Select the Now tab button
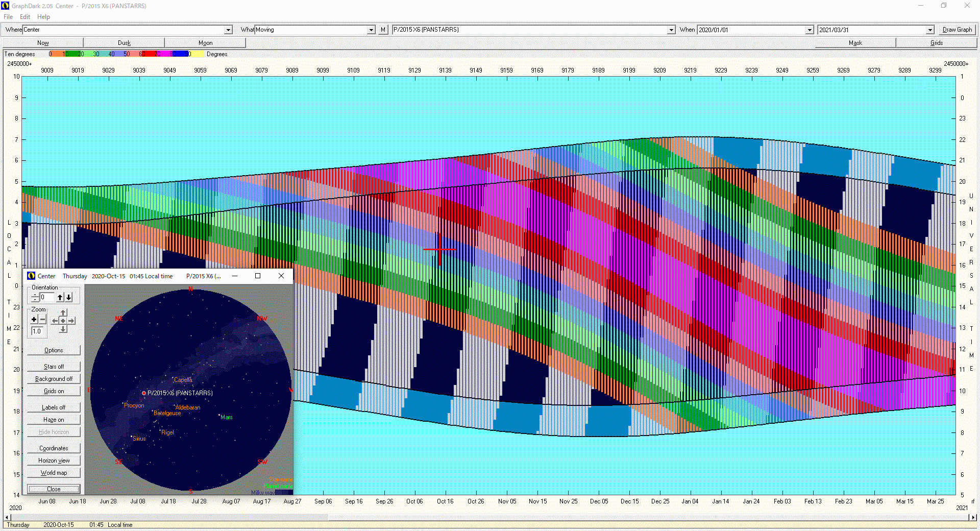Viewport: 980px width, 531px height. pyautogui.click(x=43, y=43)
